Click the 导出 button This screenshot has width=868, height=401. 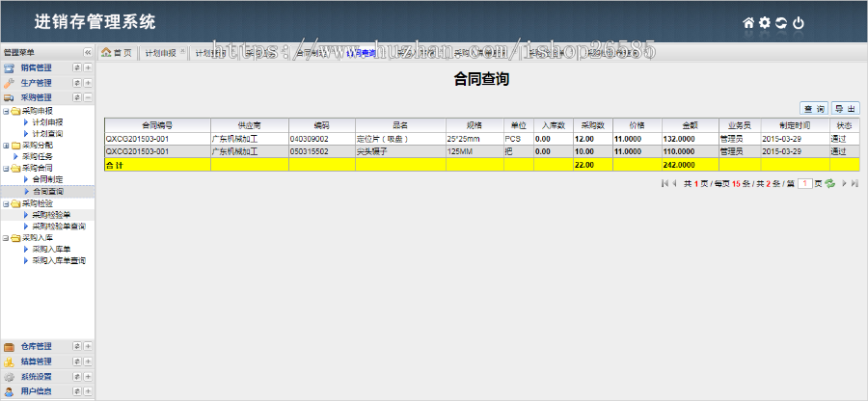(x=845, y=108)
